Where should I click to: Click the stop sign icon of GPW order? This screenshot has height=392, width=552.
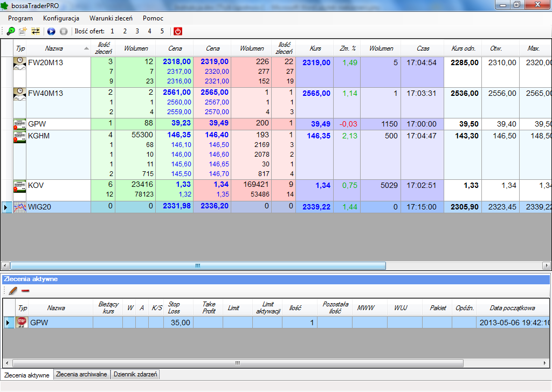point(22,322)
